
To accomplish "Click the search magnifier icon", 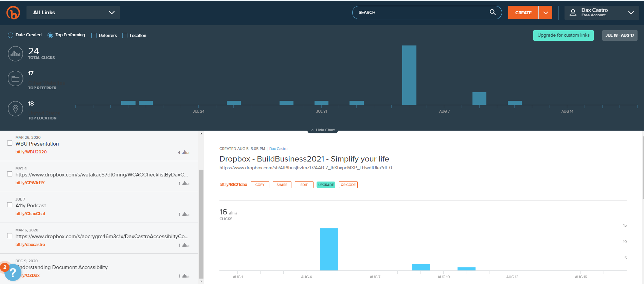I will pyautogui.click(x=492, y=12).
